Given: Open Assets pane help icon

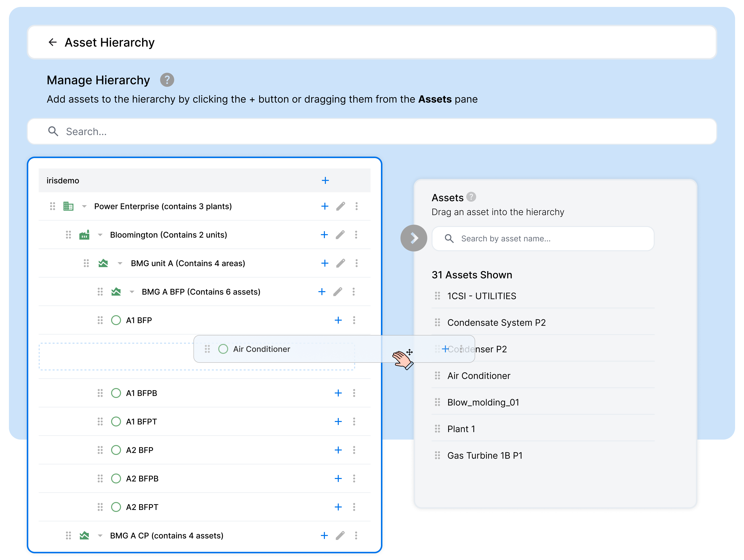Looking at the screenshot, I should (x=471, y=197).
